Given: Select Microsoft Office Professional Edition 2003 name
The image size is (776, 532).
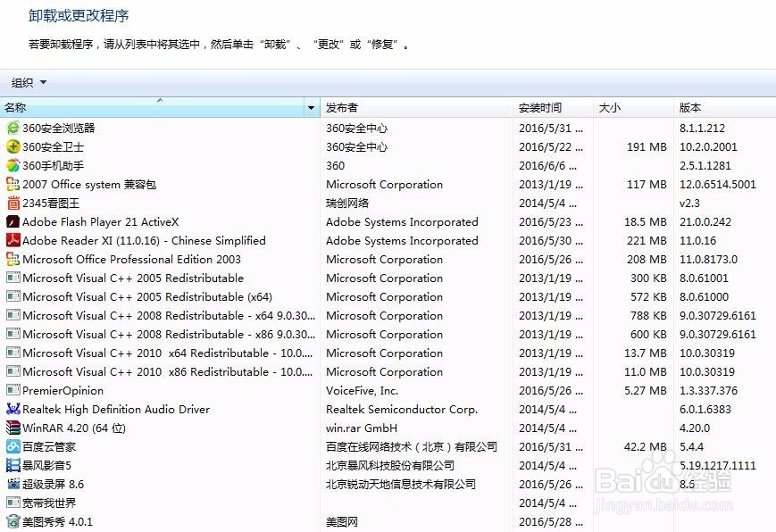Looking at the screenshot, I should (131, 260).
